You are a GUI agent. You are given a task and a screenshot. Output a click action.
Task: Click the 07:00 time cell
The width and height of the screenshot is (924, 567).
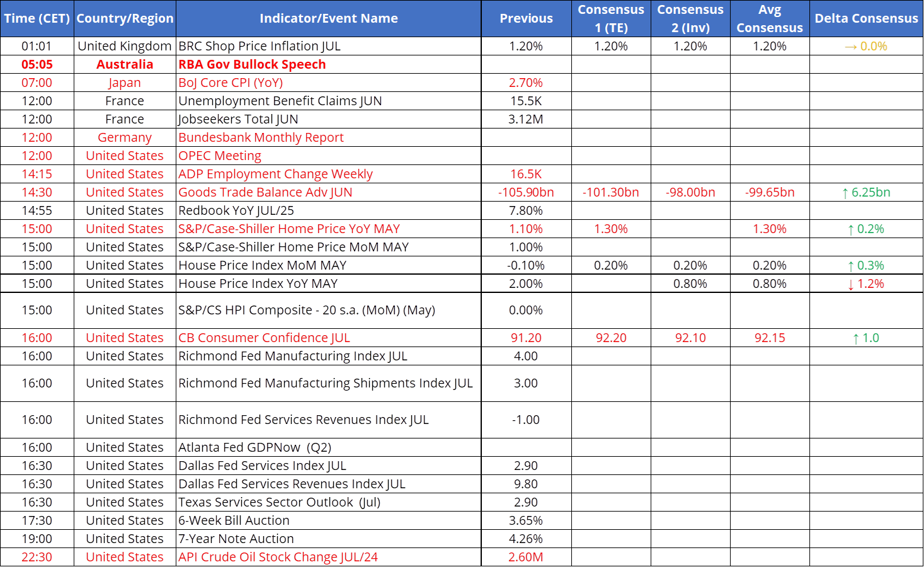[37, 83]
